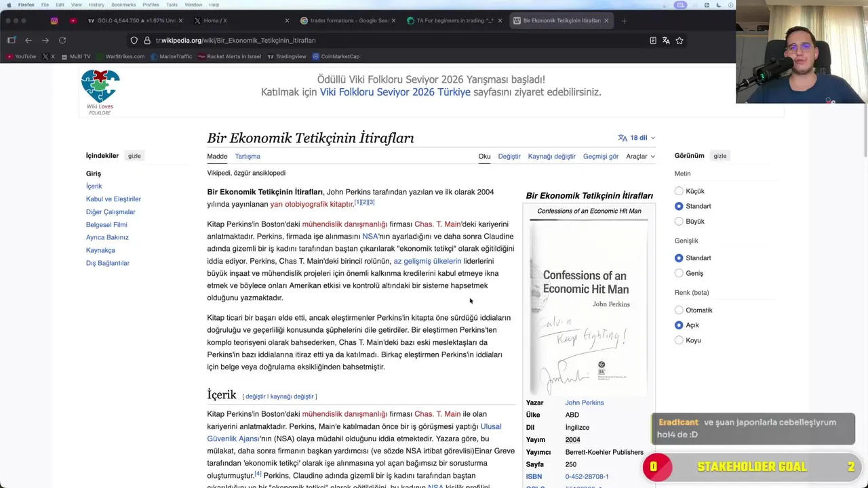Open CoinMarketCap bookmark
868x488 pixels.
pos(336,56)
